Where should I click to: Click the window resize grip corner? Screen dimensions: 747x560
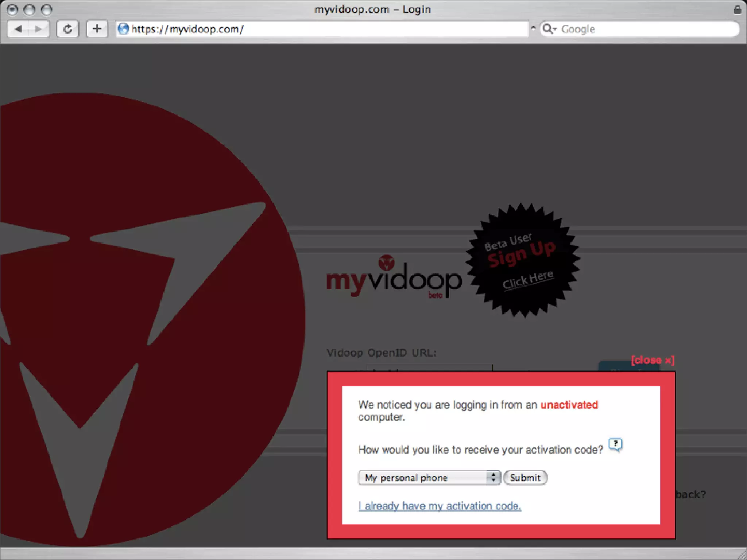(742, 555)
